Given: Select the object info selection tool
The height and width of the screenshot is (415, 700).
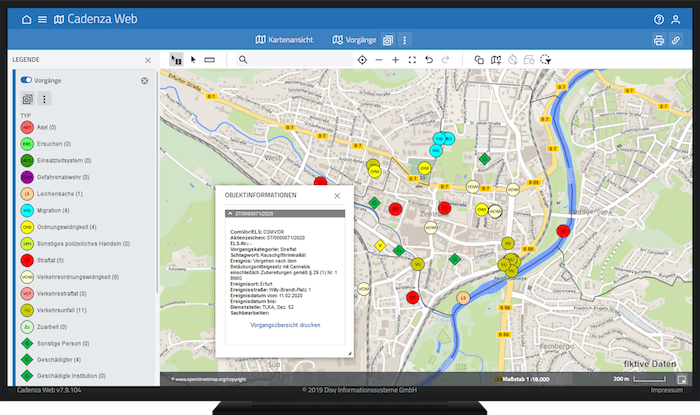Looking at the screenshot, I should [176, 60].
